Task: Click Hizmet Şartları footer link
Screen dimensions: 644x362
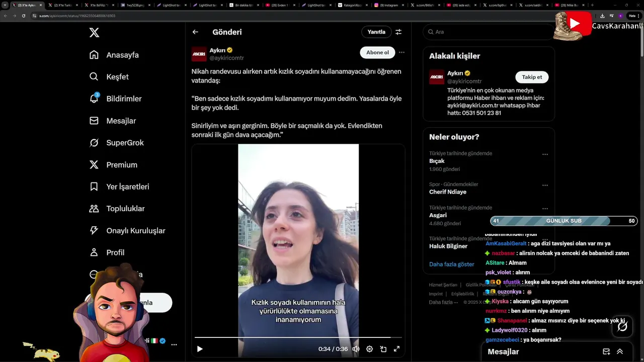Action: [443, 285]
